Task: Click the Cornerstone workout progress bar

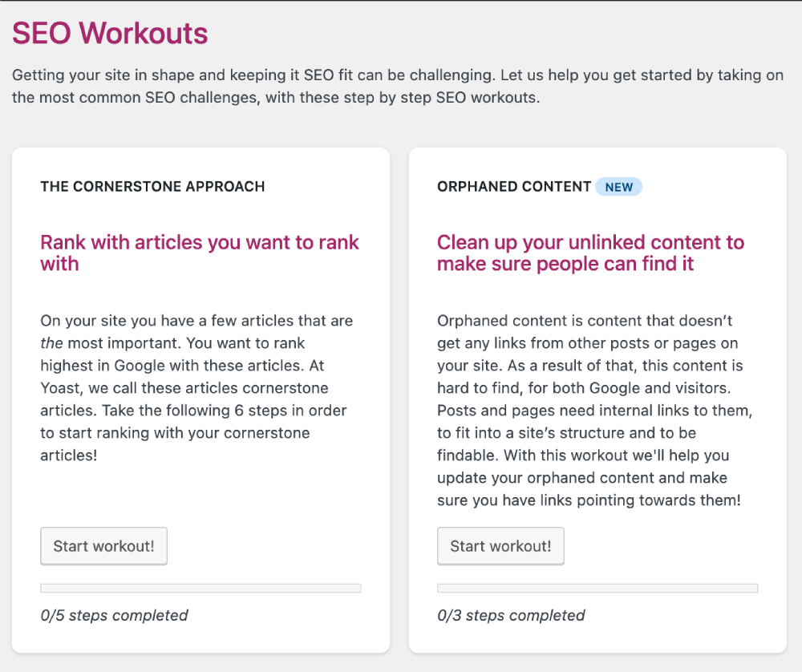Action: pyautogui.click(x=200, y=588)
